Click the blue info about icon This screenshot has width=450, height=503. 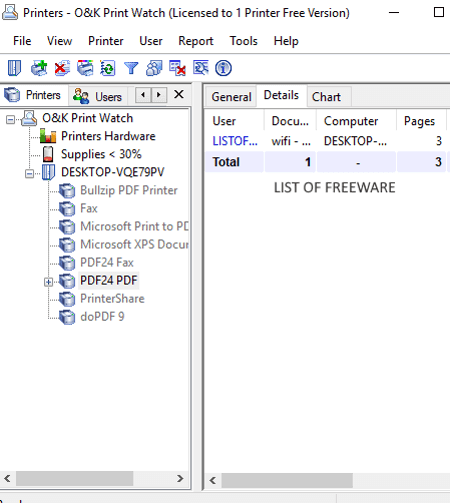pyautogui.click(x=223, y=68)
